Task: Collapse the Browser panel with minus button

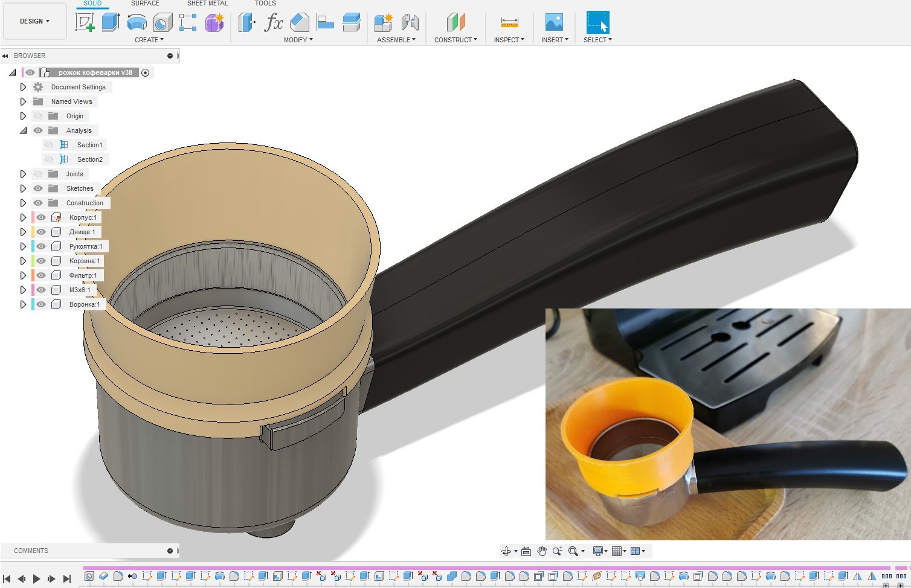Action: (x=170, y=56)
